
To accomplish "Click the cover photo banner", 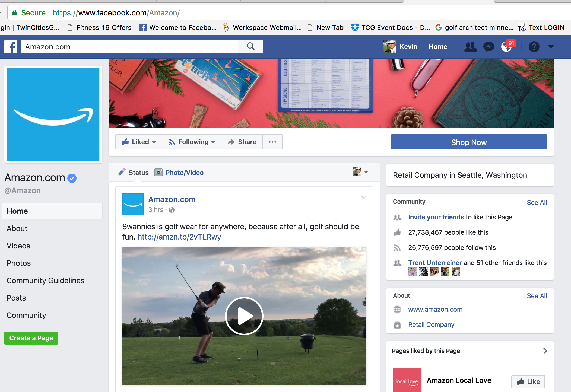I will point(331,93).
